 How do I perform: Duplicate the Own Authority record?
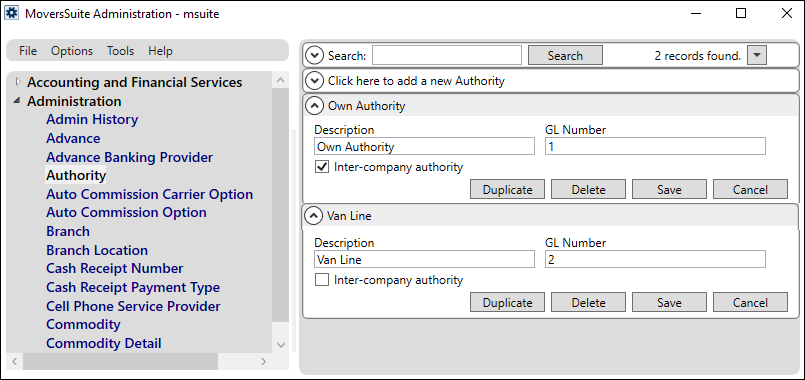tap(507, 189)
